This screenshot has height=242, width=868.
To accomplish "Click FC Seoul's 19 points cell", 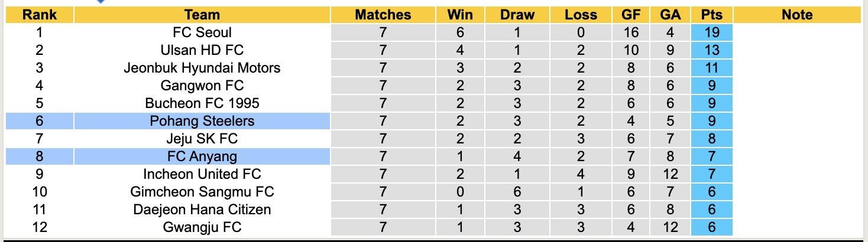I will [711, 32].
